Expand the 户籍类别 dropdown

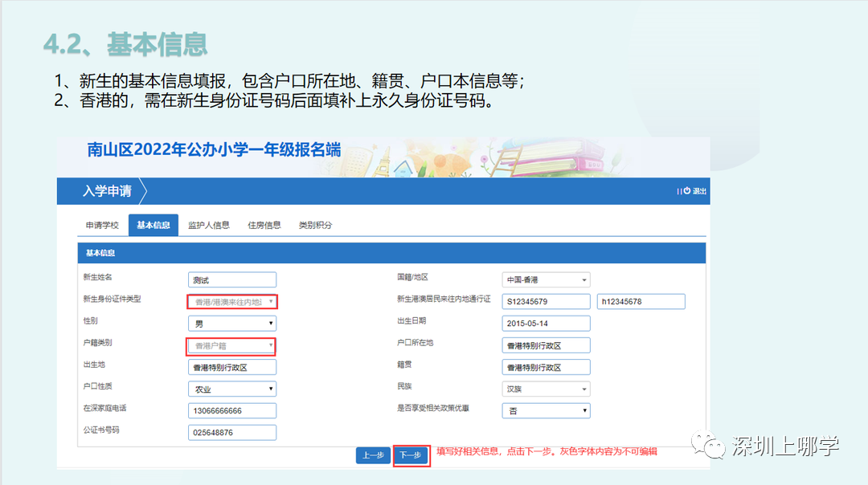(231, 346)
